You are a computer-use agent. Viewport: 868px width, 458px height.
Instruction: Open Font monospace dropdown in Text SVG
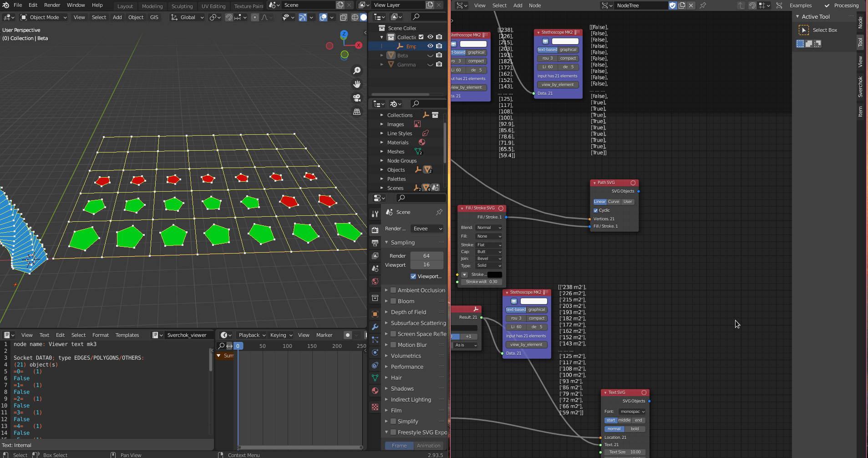click(x=633, y=412)
